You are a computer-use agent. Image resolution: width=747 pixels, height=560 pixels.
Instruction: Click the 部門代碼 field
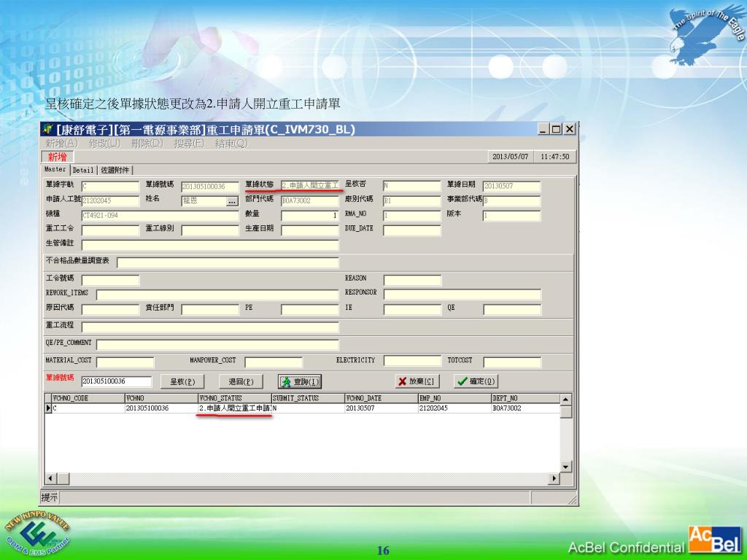point(309,201)
